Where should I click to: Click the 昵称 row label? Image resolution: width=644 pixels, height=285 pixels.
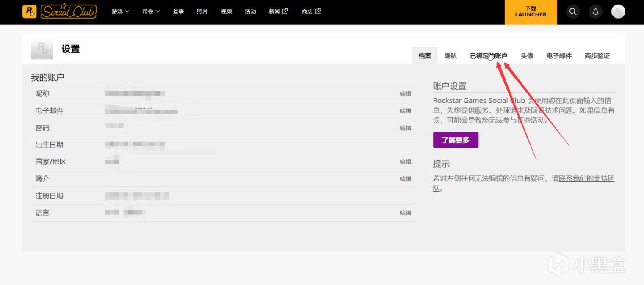(x=42, y=93)
